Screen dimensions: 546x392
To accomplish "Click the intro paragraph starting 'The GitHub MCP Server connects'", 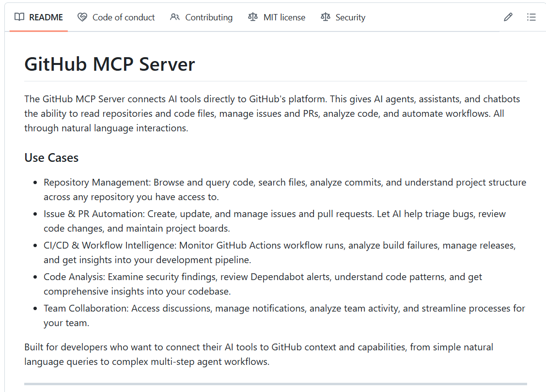I will pos(272,113).
